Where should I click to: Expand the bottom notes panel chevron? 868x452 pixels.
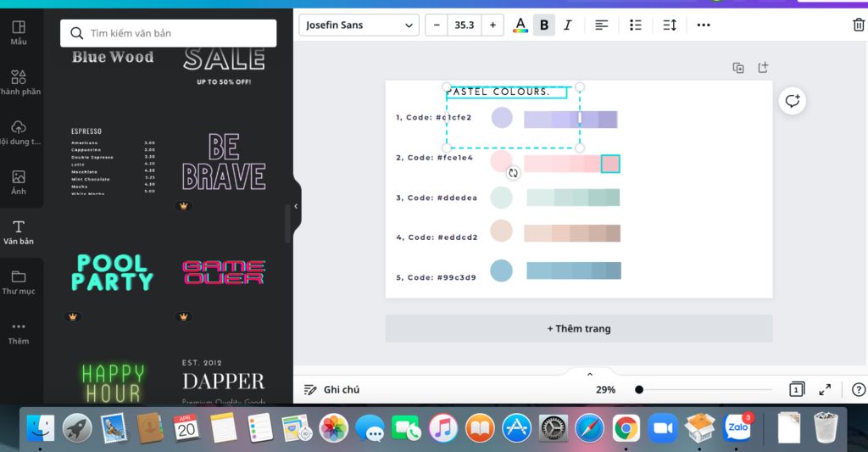pyautogui.click(x=590, y=374)
